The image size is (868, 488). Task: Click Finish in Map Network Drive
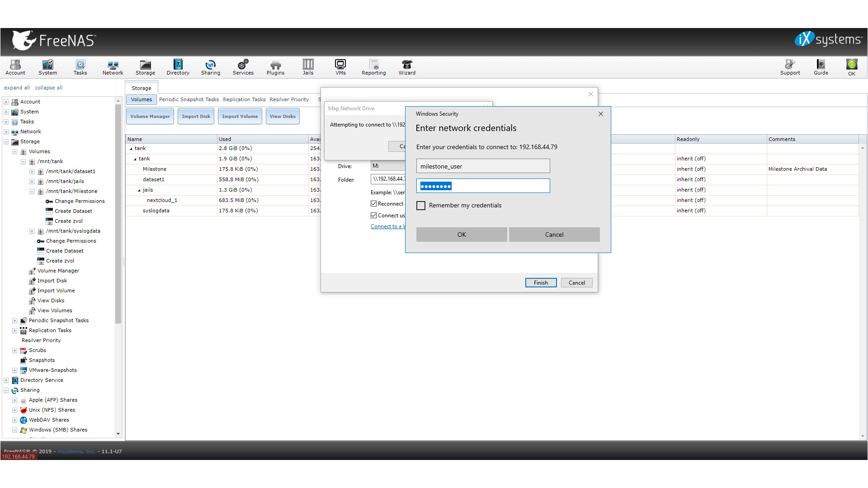click(541, 283)
